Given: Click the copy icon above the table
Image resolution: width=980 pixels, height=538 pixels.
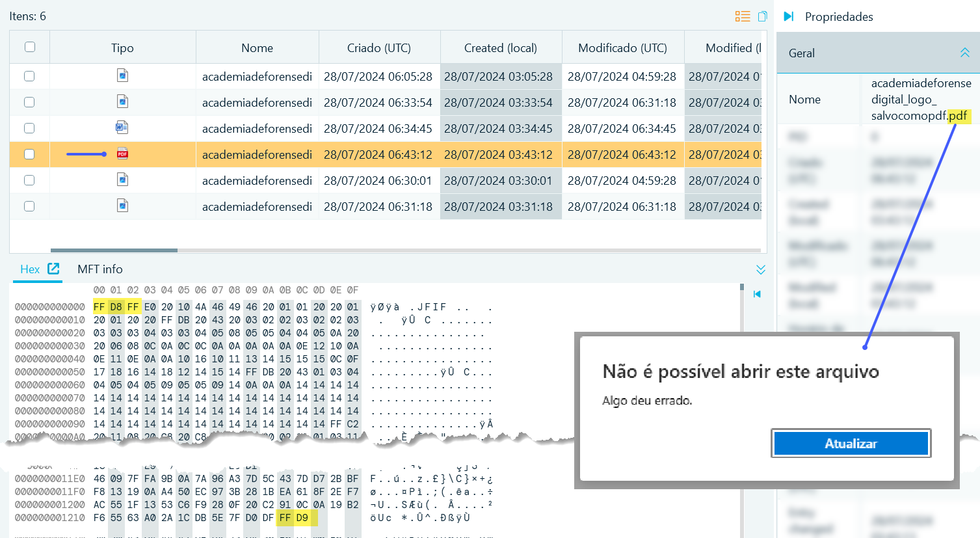Looking at the screenshot, I should [762, 16].
